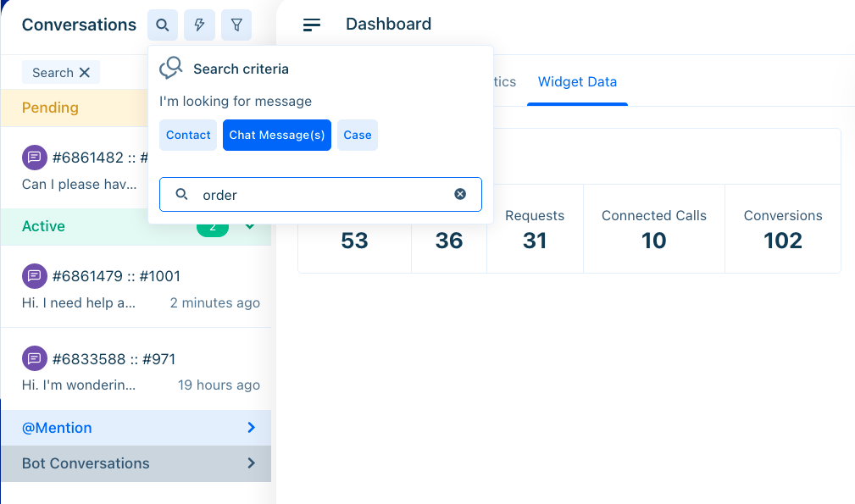Screen dimensions: 855x504
Task: Expand the @Mention section
Action: click(251, 428)
